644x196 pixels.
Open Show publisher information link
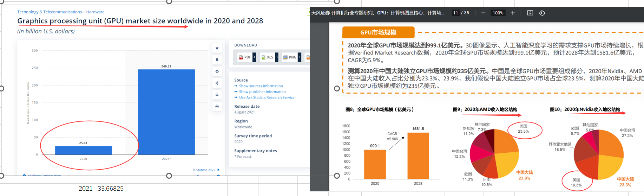[262, 92]
